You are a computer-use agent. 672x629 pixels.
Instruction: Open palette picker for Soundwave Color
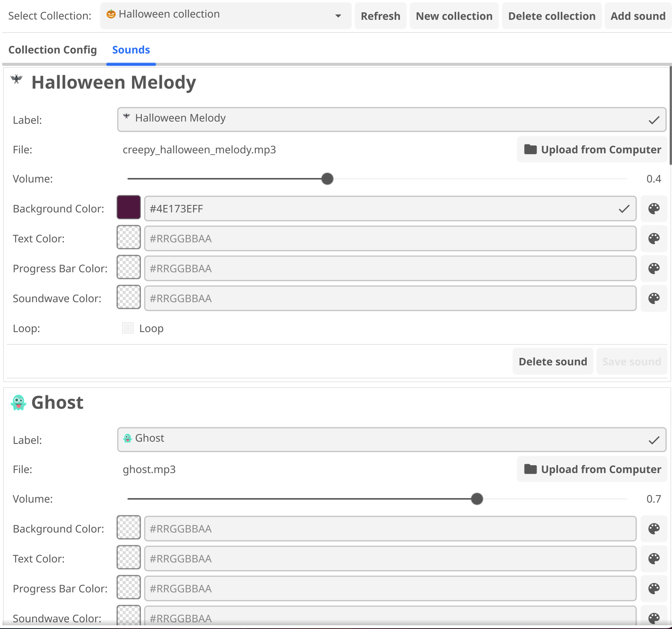(654, 298)
